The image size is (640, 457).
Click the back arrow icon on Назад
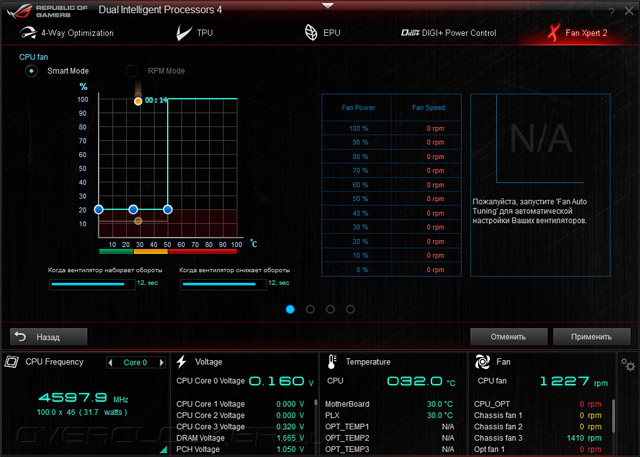20,337
